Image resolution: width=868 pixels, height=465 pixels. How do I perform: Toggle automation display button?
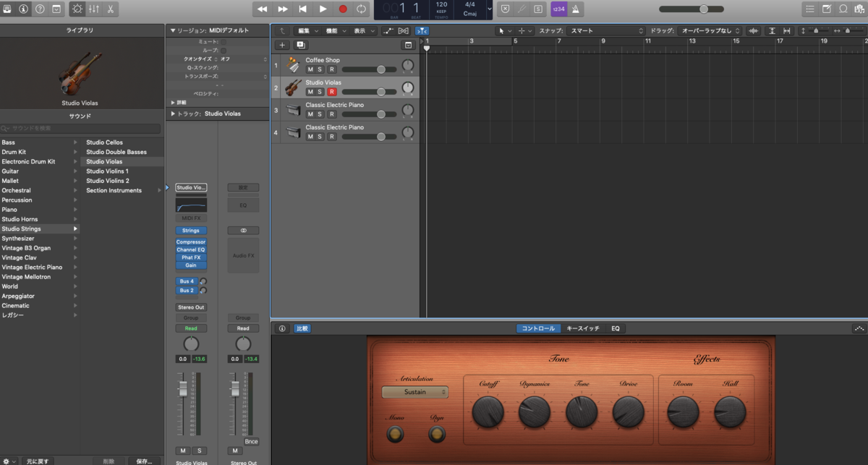[388, 31]
